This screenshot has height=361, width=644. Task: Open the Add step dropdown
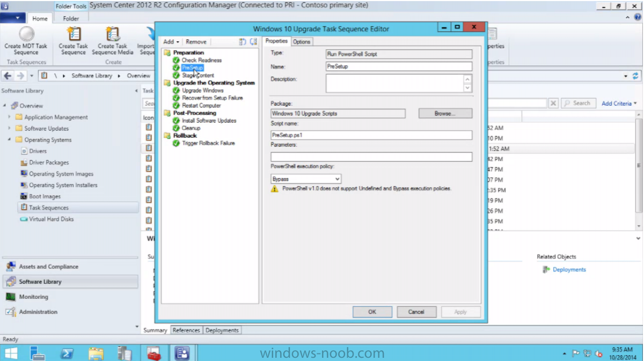pyautogui.click(x=171, y=41)
